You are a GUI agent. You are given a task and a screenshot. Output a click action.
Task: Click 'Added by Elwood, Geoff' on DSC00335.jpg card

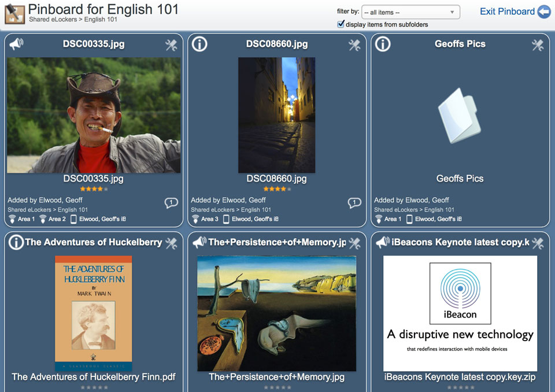[x=45, y=200]
